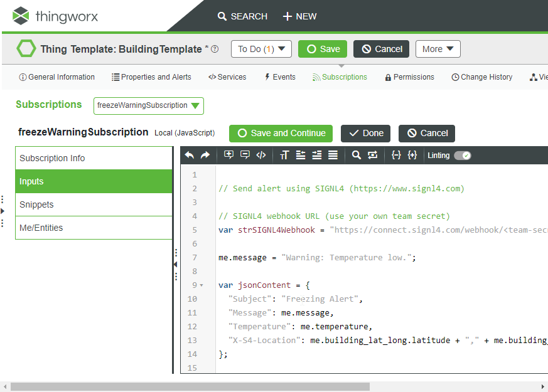Click the replace icon in editor toolbar
548x392 pixels.
click(x=373, y=155)
